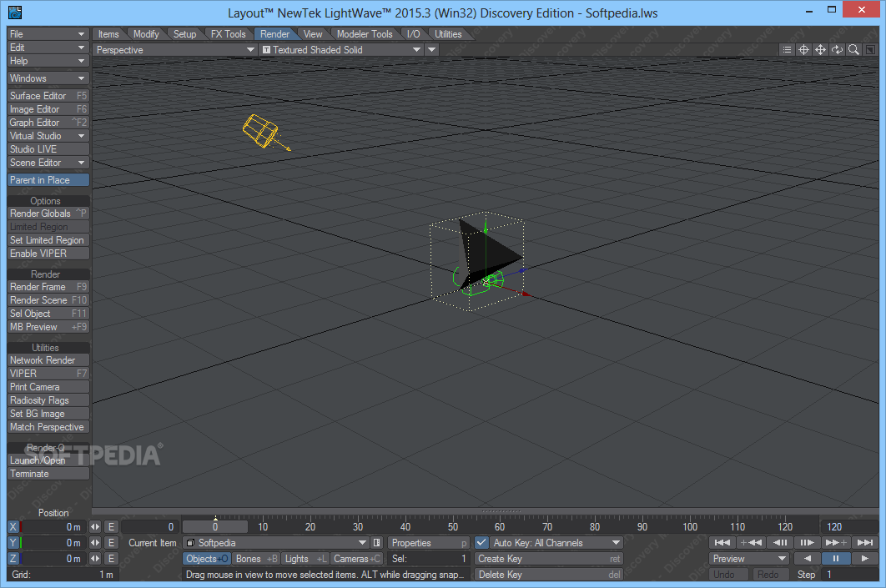Toggle the X axis channel button
Viewport: 886px width, 588px height.
click(x=13, y=526)
